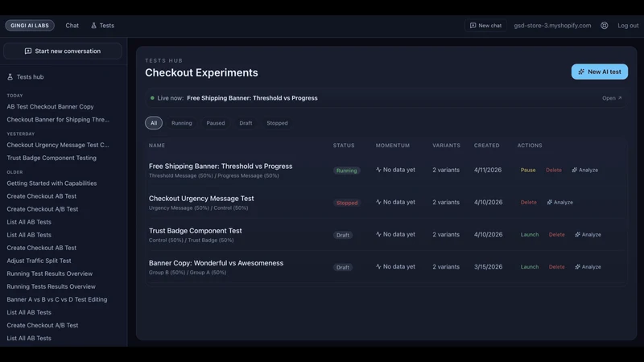Screen dimensions: 644x362
Task: Open Banner A vs B vs C vs D Test Editing
Action: pyautogui.click(x=57, y=299)
